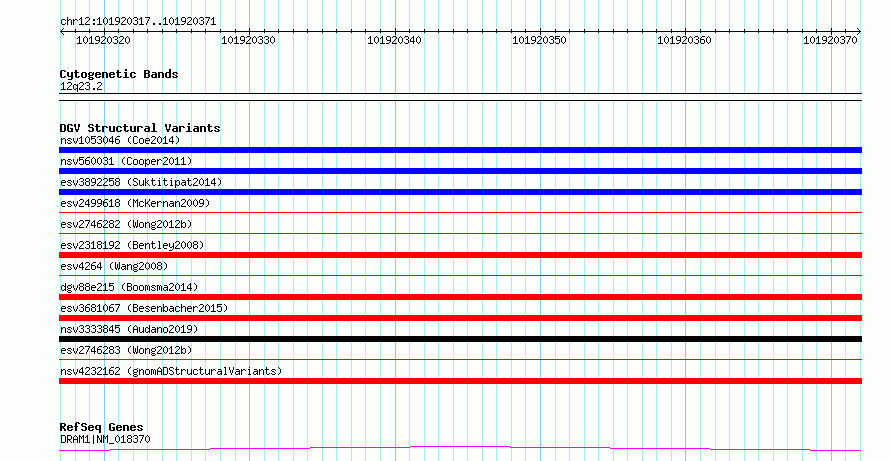This screenshot has width=890, height=461.
Task: Open variant esv2499618 (McKernan2009) label
Action: pyautogui.click(x=135, y=203)
